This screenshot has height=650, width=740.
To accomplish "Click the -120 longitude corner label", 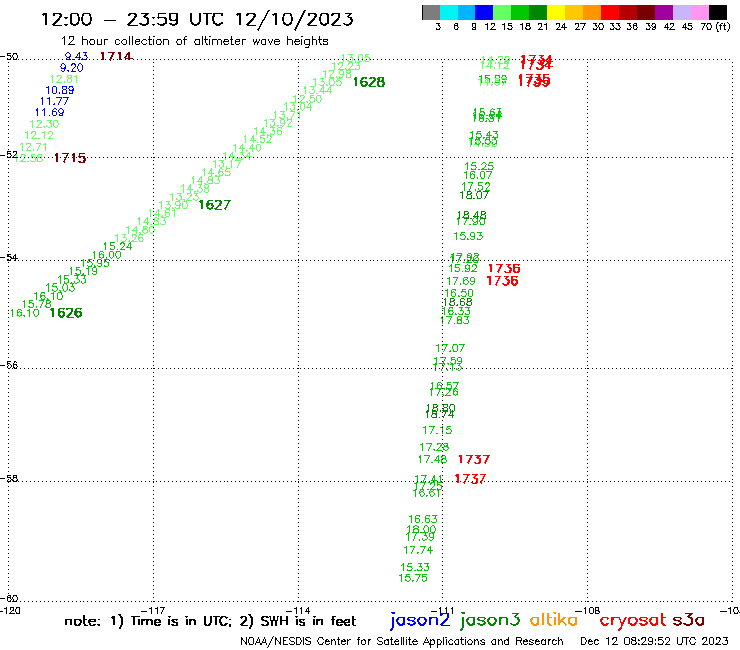I will point(10,611).
